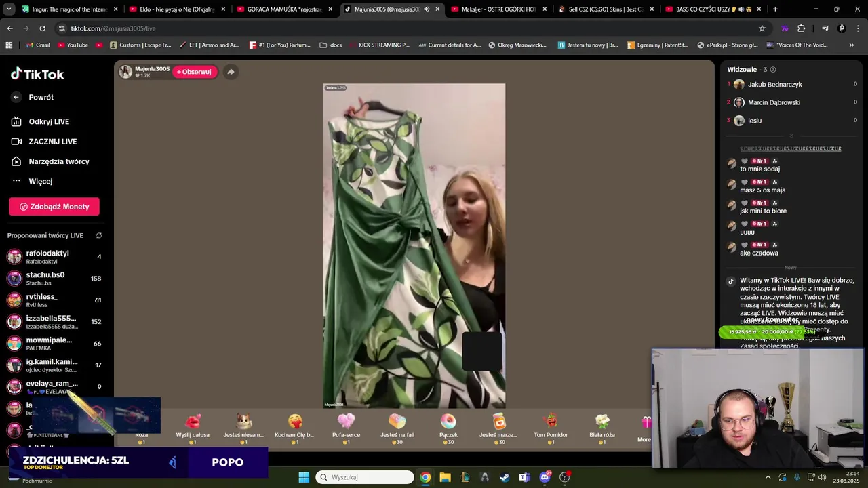
Task: Bookmark this page with star
Action: pos(762,28)
